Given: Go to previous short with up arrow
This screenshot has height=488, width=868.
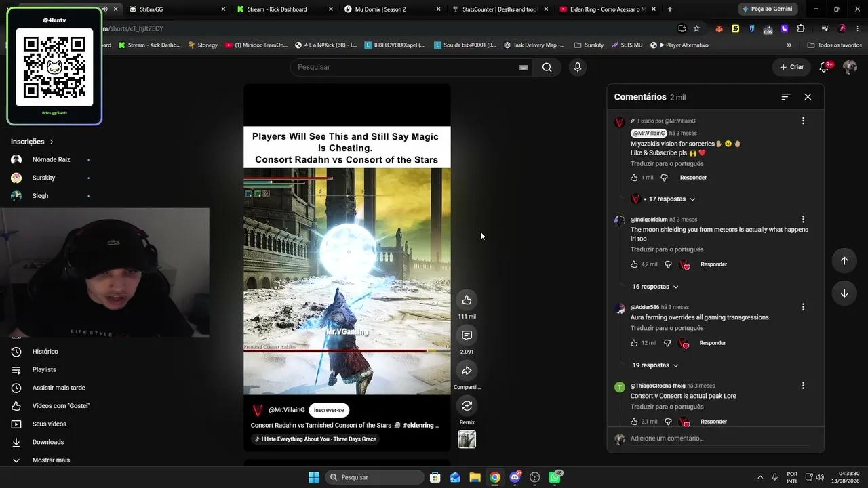Looking at the screenshot, I should pos(844,261).
